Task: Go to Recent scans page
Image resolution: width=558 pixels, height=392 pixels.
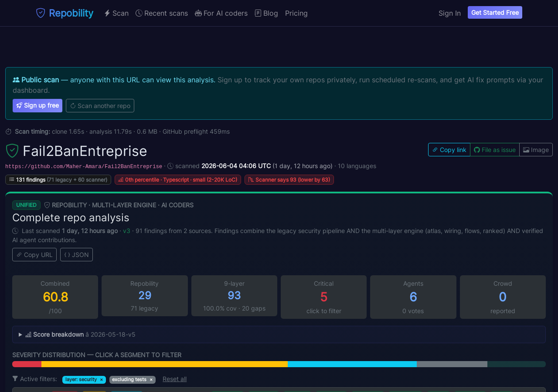Action: pos(162,13)
